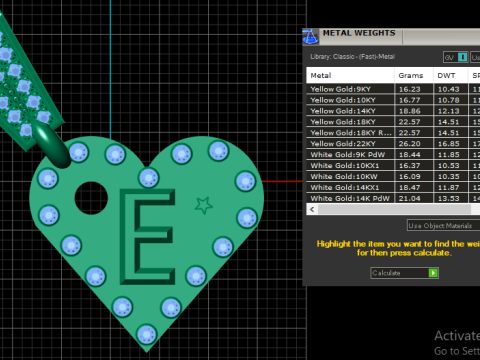Click the 13.53 DWT value

[449, 199]
